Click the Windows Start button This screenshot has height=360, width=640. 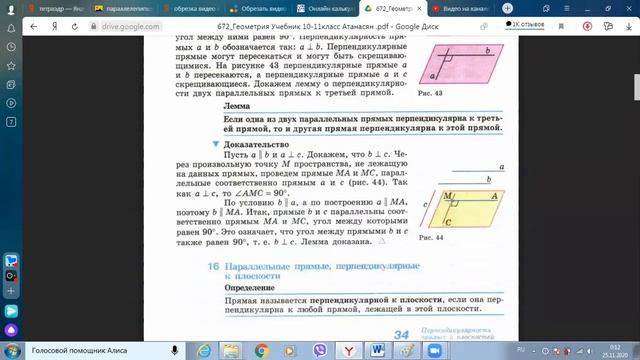point(12,351)
